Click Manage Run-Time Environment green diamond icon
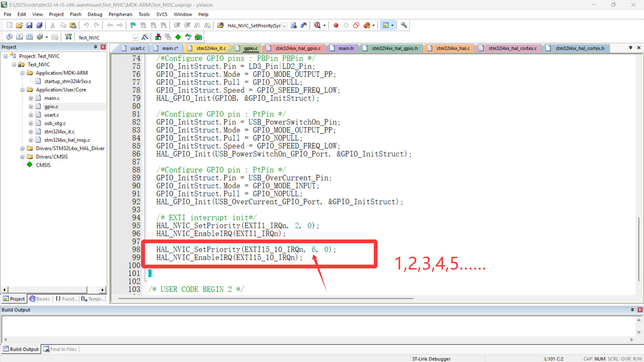Screen dimensions: 644x362 pos(178,37)
